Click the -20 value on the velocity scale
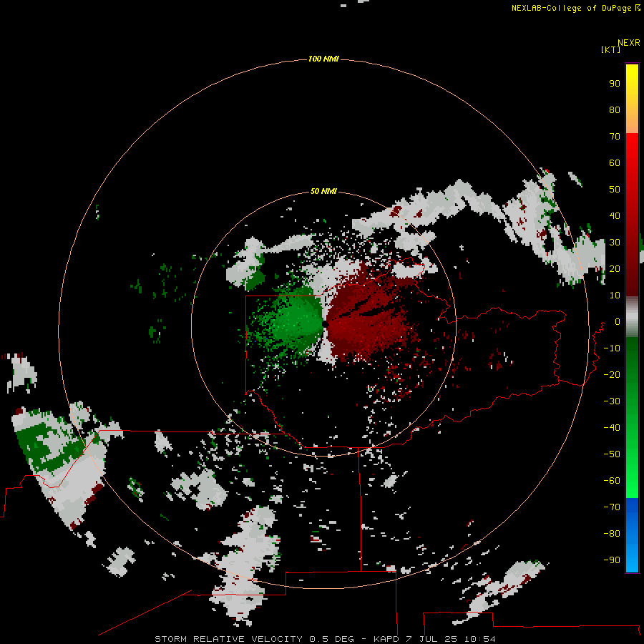644x644 pixels. 612,374
